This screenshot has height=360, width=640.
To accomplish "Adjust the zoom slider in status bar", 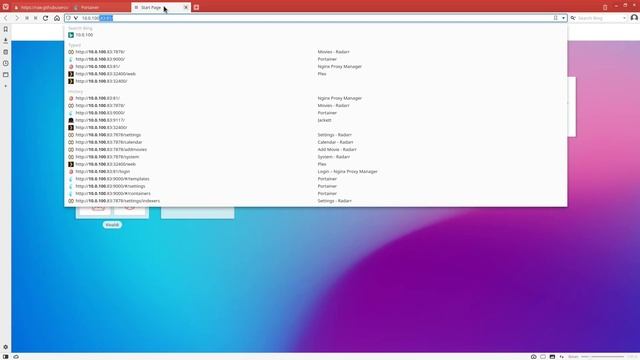I will point(603,356).
